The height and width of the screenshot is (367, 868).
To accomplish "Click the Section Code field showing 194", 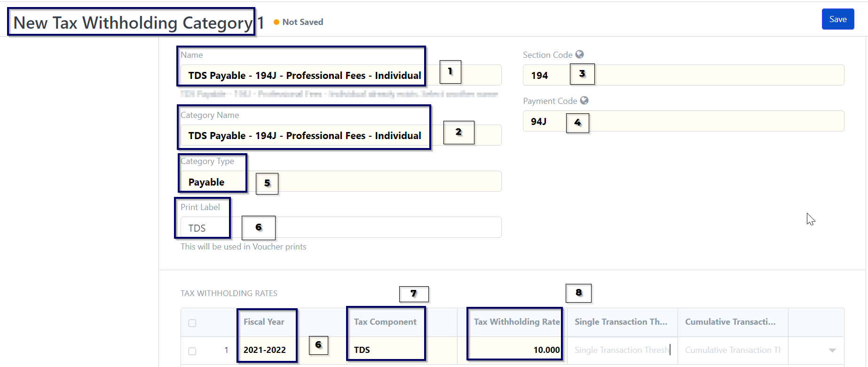I will 683,75.
